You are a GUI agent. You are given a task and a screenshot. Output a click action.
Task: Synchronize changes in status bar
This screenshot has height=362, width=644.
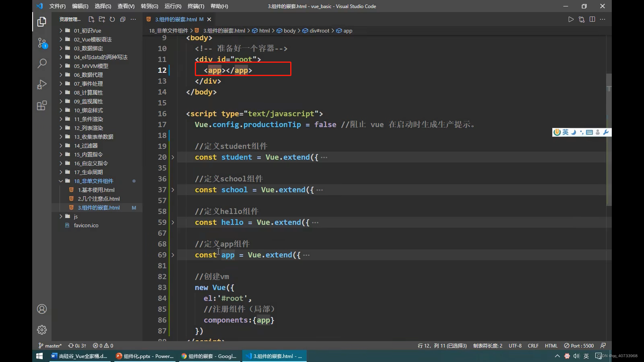pos(77,346)
